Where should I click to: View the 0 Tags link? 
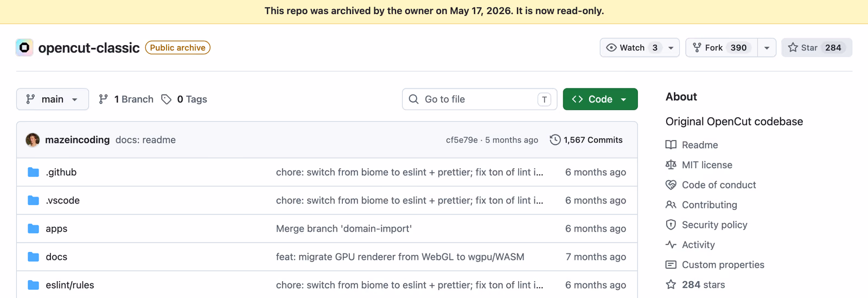point(184,99)
